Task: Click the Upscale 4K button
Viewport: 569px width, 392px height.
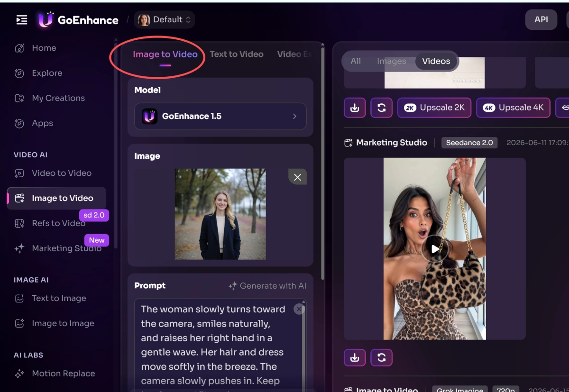Action: (514, 108)
